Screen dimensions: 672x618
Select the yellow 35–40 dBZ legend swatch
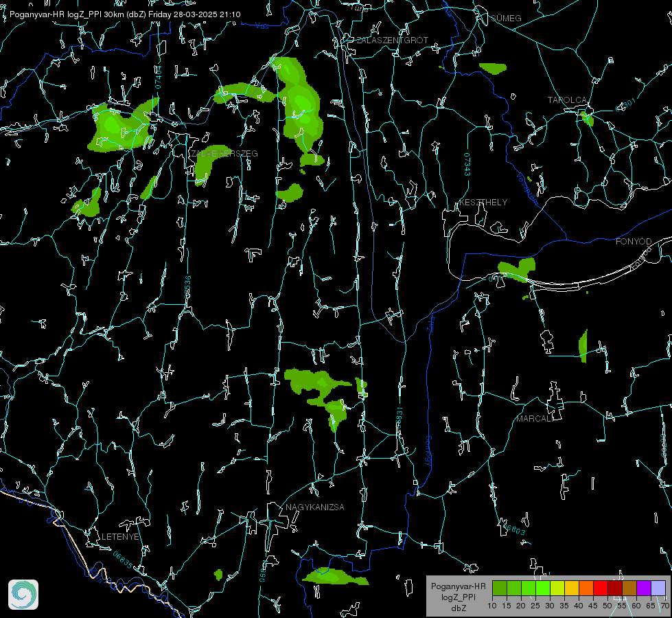point(572,588)
